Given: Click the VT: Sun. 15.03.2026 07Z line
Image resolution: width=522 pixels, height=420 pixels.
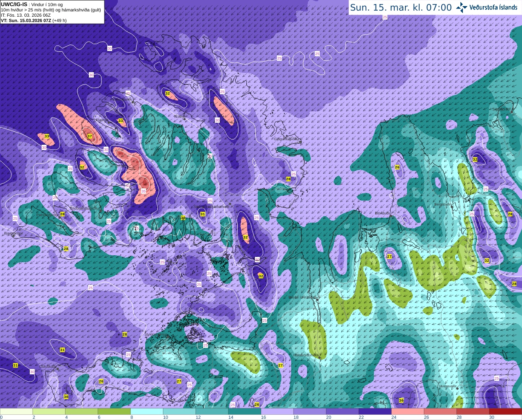Looking at the screenshot, I should coord(33,20).
